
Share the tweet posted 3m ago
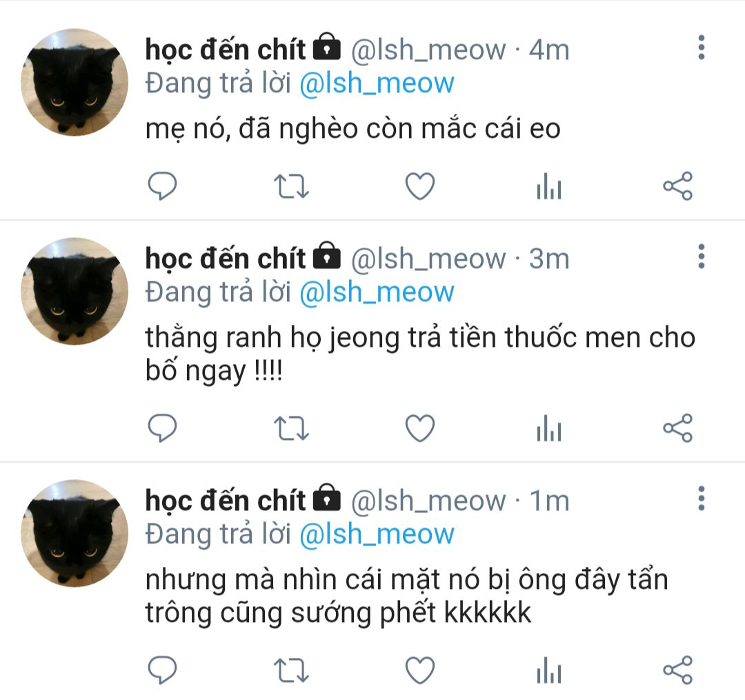678,428
